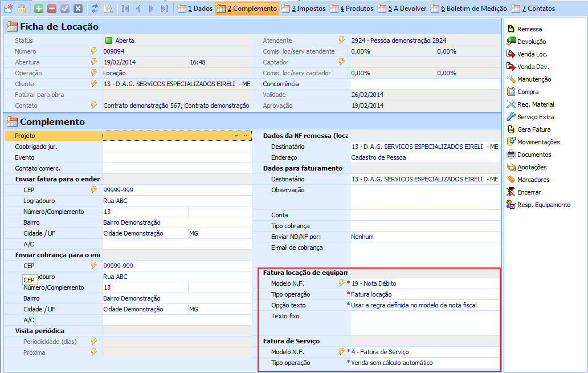
Task: Click the gray checkmark confirm icon
Action: tap(65, 8)
